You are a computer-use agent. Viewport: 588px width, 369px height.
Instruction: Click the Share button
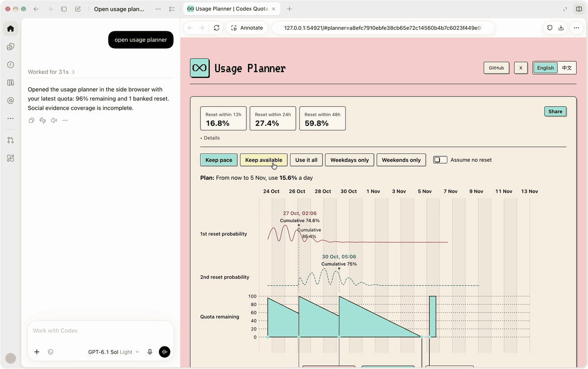(x=555, y=111)
